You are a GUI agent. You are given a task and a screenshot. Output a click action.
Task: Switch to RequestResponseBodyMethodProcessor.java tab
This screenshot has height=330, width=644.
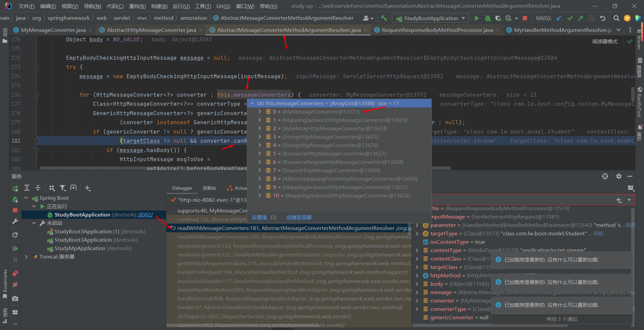coord(437,30)
